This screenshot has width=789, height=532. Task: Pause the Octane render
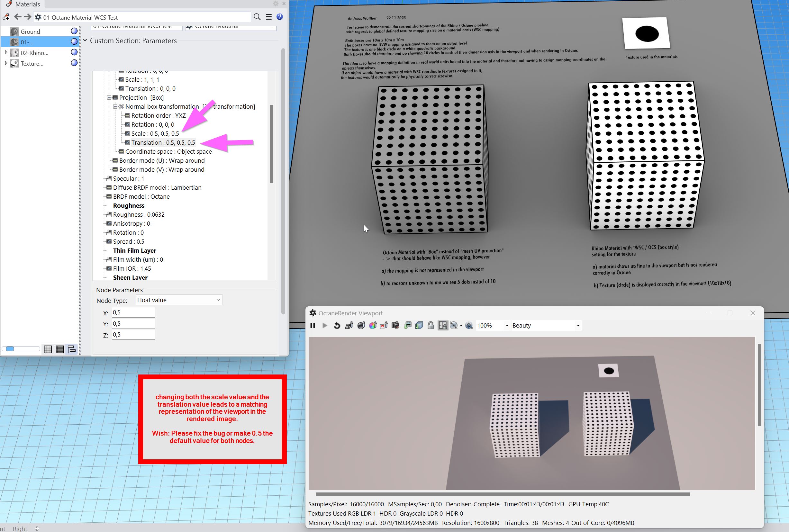tap(313, 325)
